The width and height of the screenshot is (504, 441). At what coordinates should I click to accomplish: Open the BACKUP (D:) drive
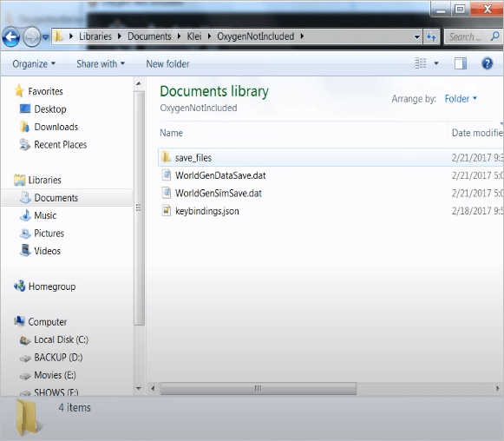point(58,358)
